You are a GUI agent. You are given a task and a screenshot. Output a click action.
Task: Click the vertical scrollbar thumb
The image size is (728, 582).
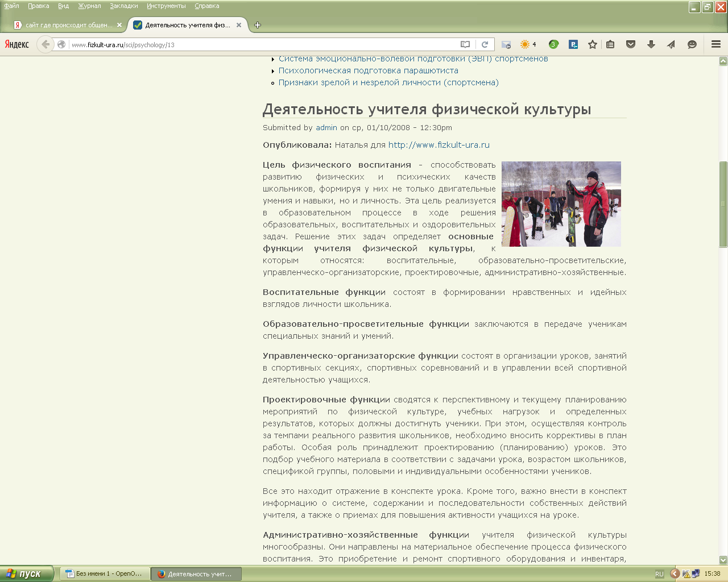(723, 204)
